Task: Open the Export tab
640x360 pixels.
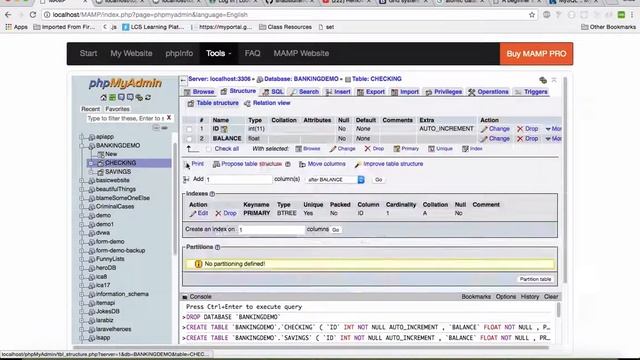Action: pos(371,92)
